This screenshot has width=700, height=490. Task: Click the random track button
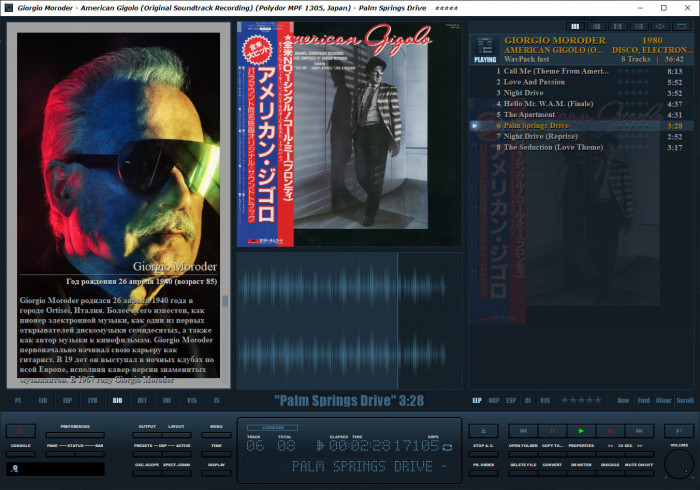[679, 431]
